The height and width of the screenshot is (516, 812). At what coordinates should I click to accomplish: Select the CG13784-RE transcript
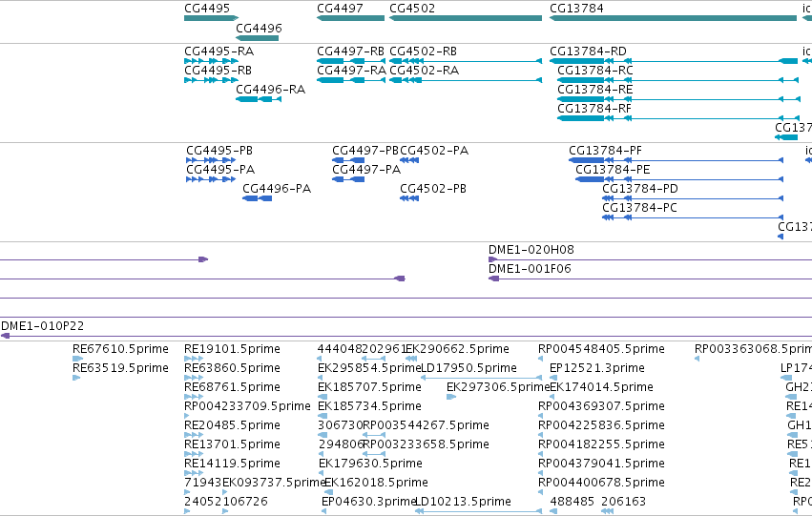coord(678,99)
